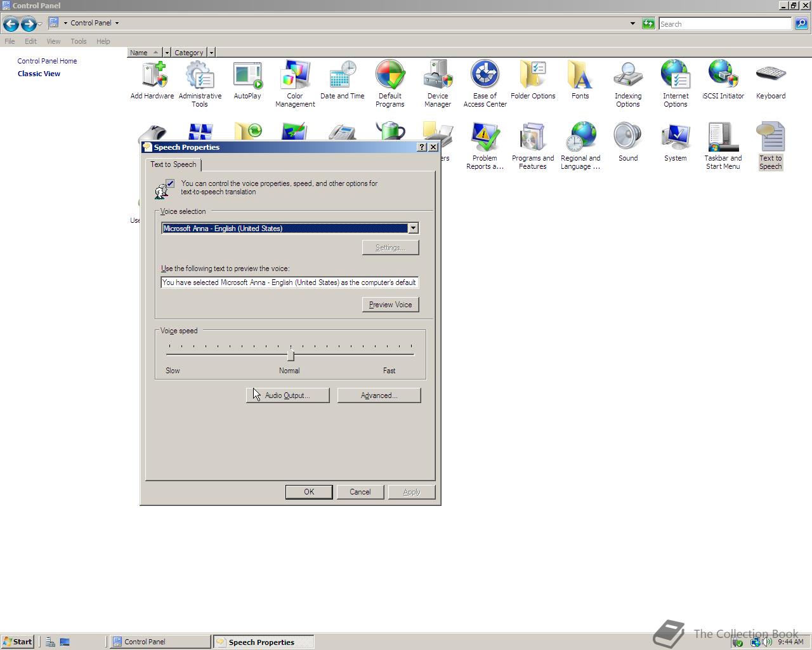The width and height of the screenshot is (812, 650).
Task: Open the Fonts icon
Action: 580,81
